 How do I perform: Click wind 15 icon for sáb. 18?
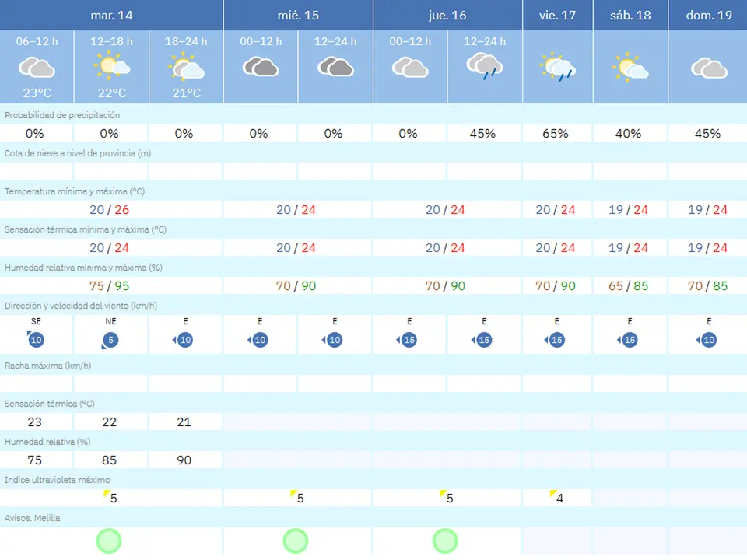627,340
